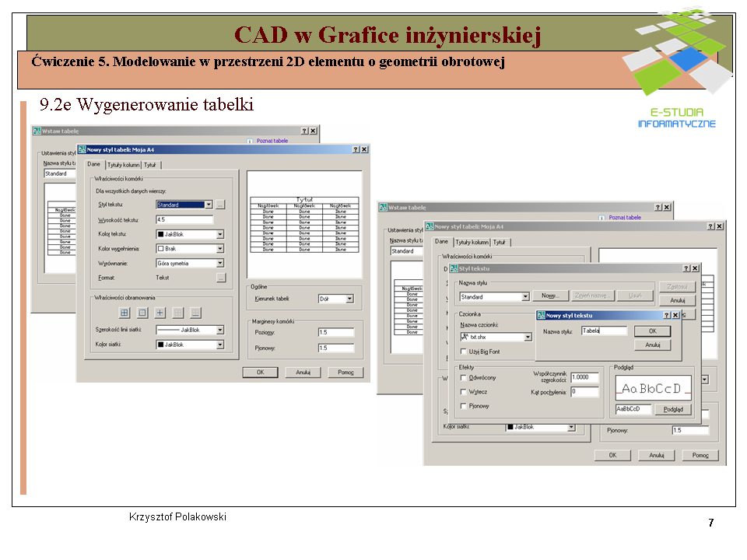Image resolution: width=747 pixels, height=560 pixels.
Task: Tick the Wstecz checkbox
Action: click(x=463, y=392)
